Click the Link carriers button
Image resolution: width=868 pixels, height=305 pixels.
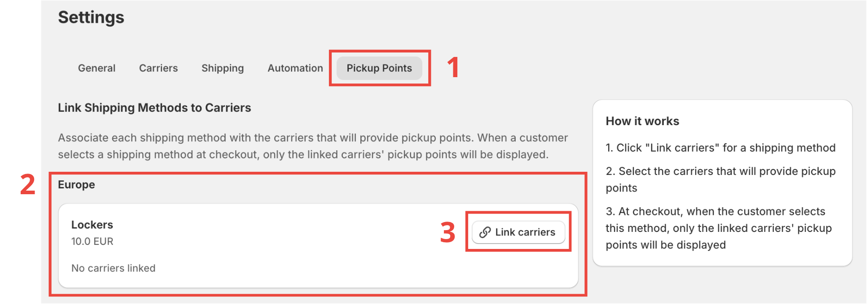pos(519,232)
